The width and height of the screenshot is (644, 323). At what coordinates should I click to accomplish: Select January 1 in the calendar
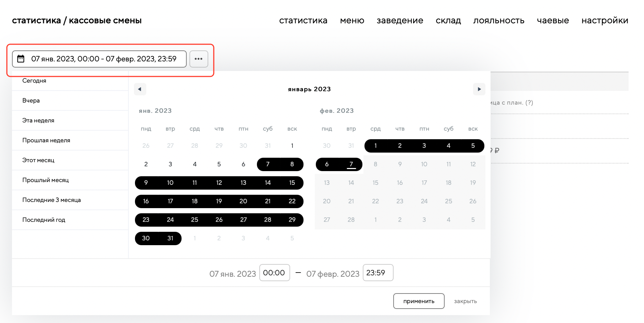pyautogui.click(x=292, y=146)
